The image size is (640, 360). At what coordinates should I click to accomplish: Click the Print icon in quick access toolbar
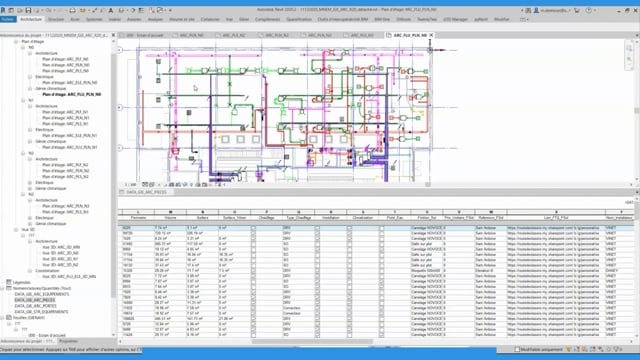coord(72,10)
